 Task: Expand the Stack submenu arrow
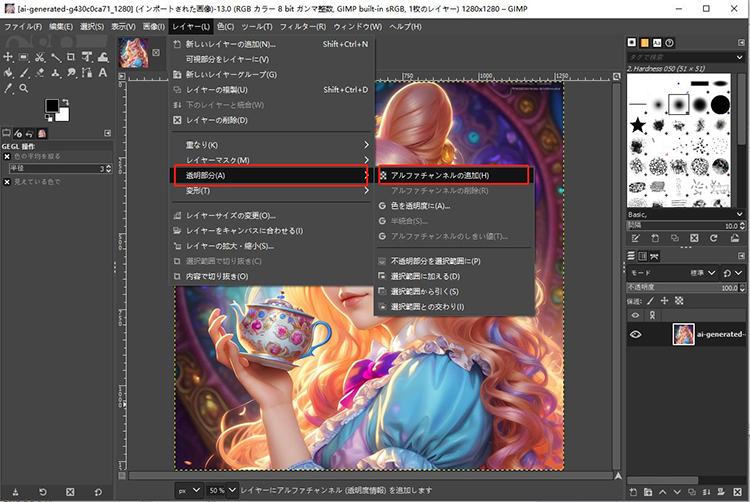[366, 145]
